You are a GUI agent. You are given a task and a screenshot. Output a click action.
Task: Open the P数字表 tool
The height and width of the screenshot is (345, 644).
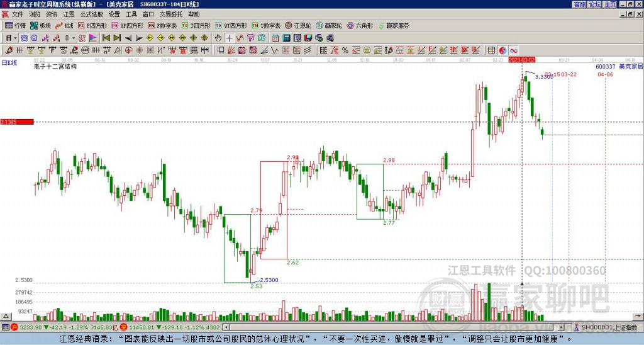point(163,25)
